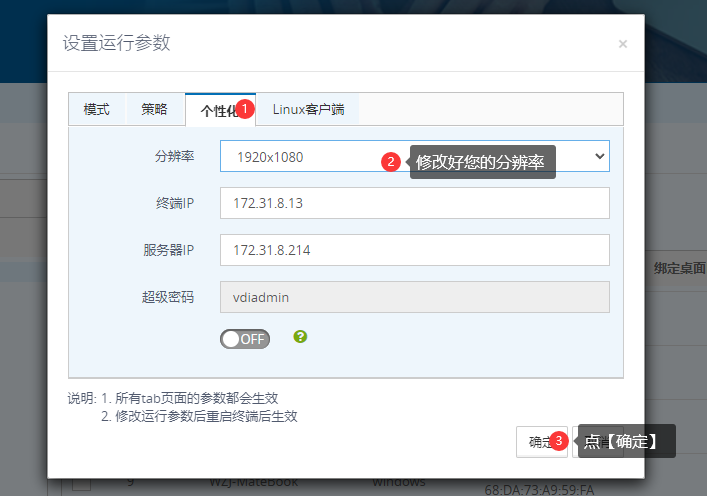Screen dimensions: 707x496
Task: Click the 点【确定】 tooltip label
Action: (626, 441)
